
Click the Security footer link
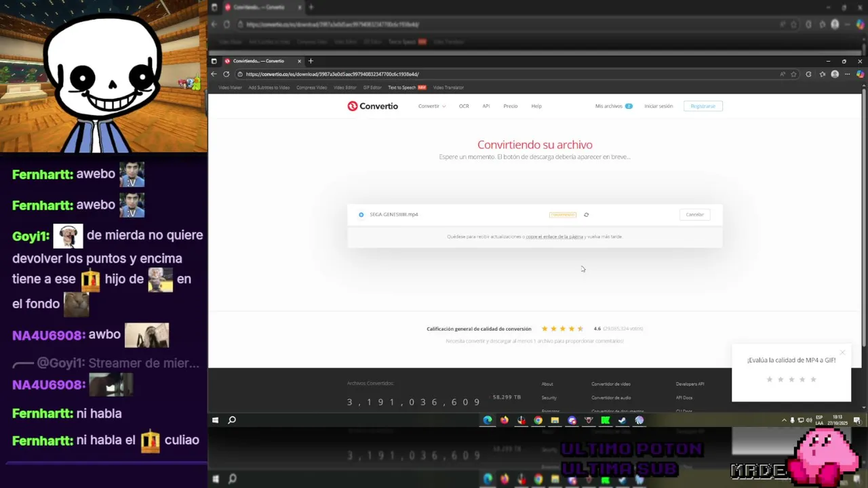point(549,398)
